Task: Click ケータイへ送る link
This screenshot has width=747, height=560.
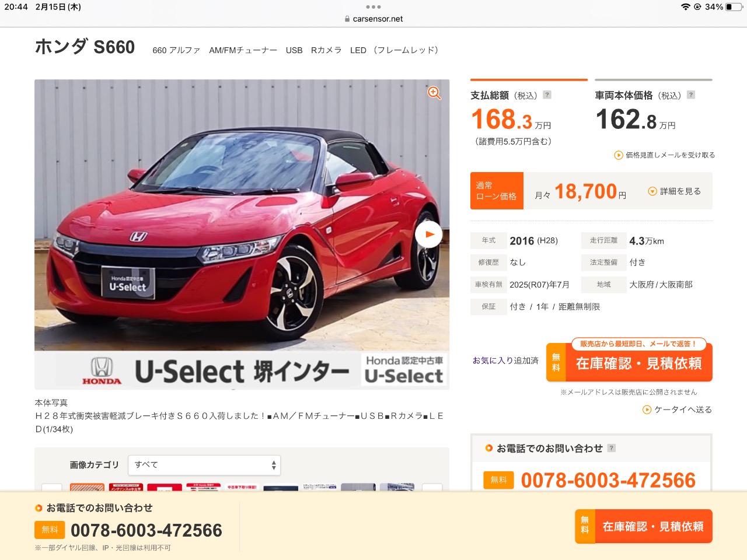Action: pyautogui.click(x=677, y=409)
